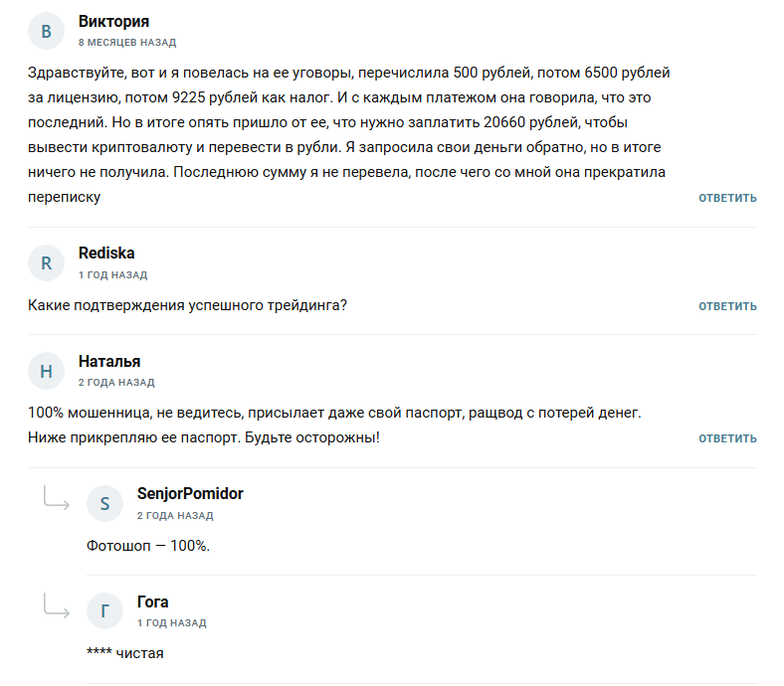Click Наталья's avatar circle with letter H
Viewport: 784px width, 686px height.
tap(46, 372)
